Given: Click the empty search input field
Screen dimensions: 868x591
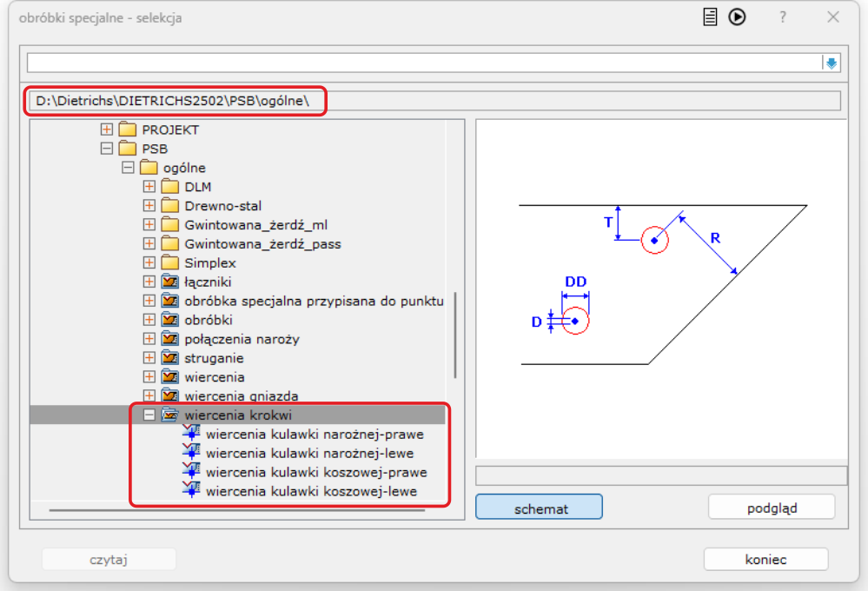Looking at the screenshot, I should pyautogui.click(x=425, y=63).
